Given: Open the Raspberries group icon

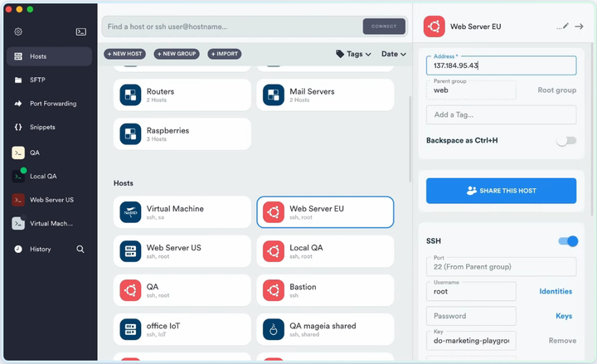Looking at the screenshot, I should click(130, 134).
